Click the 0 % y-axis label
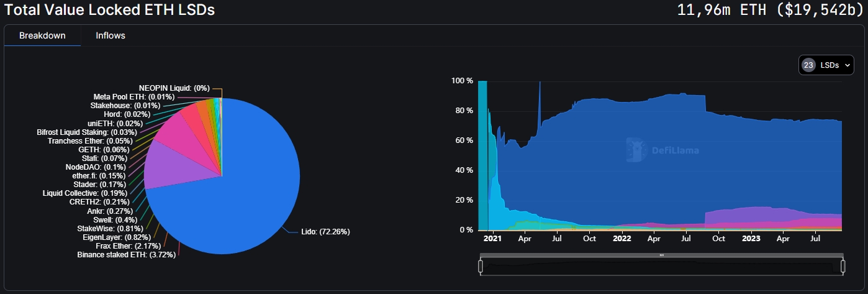The height and width of the screenshot is (294, 868). [x=468, y=230]
